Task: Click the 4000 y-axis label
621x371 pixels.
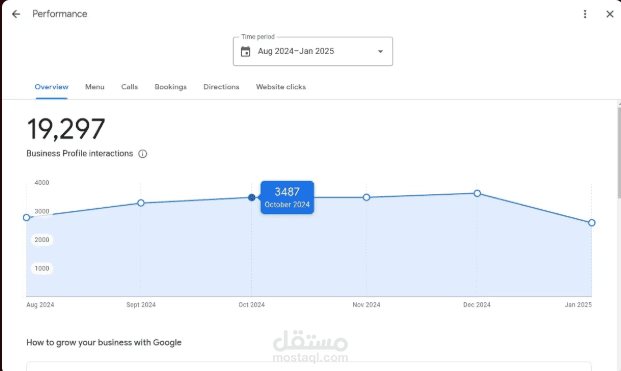Action: tap(42, 183)
